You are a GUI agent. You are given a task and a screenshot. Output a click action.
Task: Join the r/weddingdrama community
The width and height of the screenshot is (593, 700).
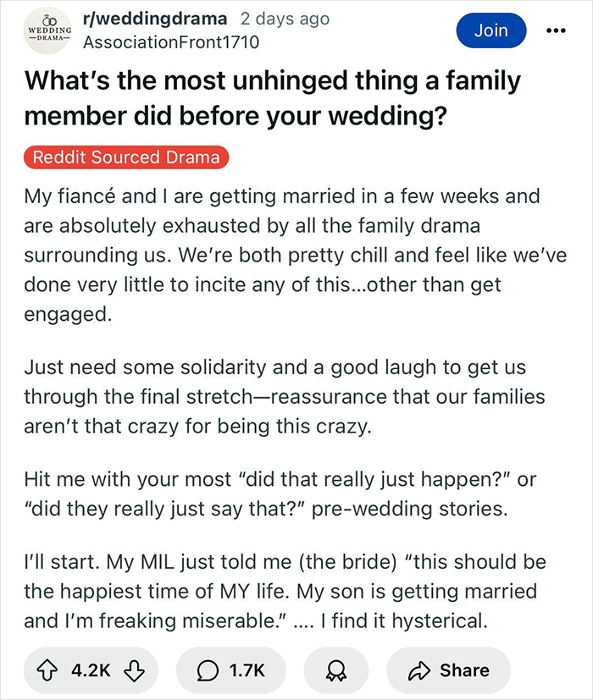(491, 29)
